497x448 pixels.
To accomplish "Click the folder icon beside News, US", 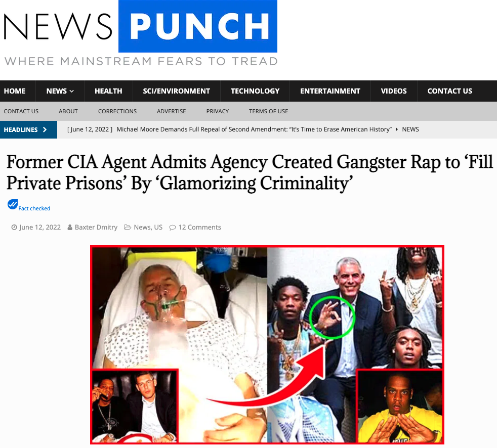I will (x=128, y=228).
